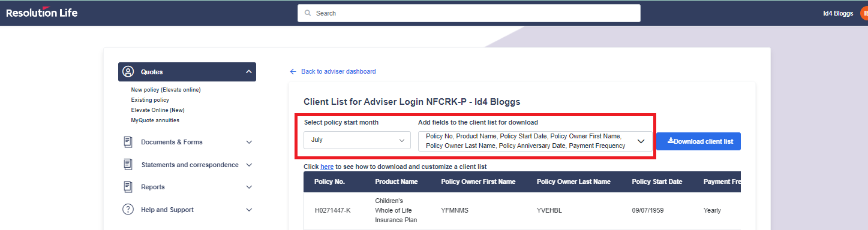Click the chevron of fields multi-select
Image resolution: width=868 pixels, height=230 pixels.
(x=641, y=141)
